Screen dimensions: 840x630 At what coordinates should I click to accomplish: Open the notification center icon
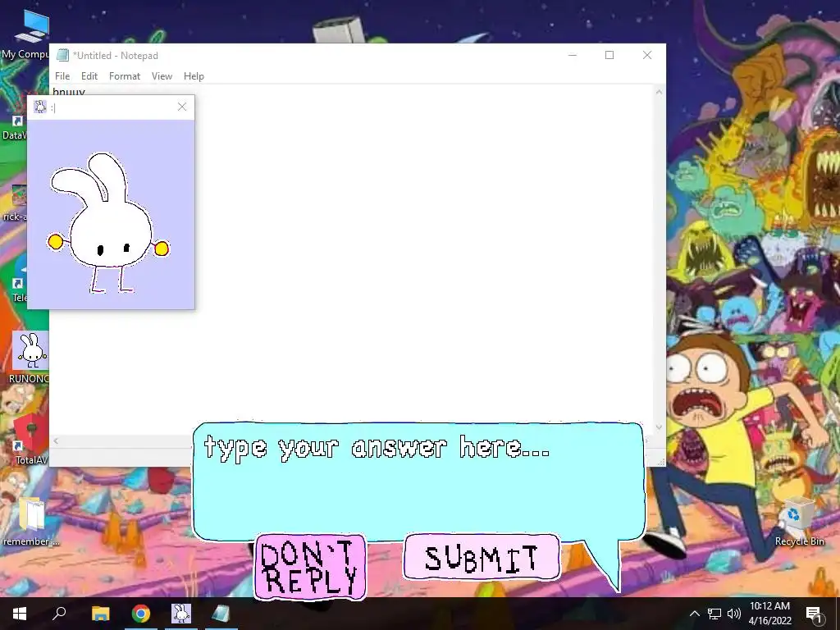click(x=814, y=614)
